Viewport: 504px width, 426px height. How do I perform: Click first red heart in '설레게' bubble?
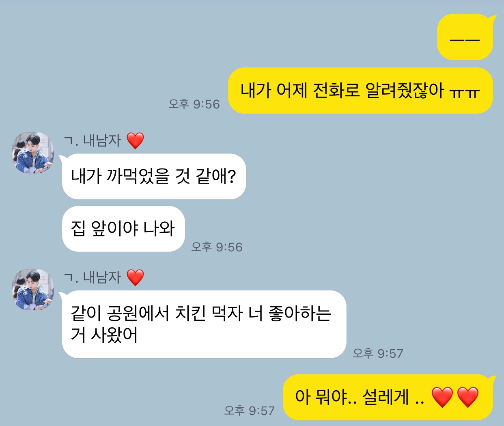pyautogui.click(x=442, y=397)
